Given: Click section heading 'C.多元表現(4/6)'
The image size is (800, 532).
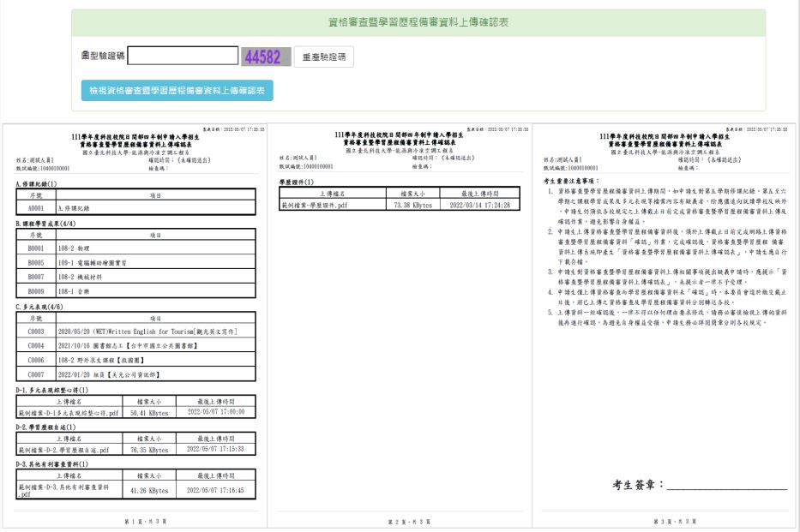Looking at the screenshot, I should (39, 307).
